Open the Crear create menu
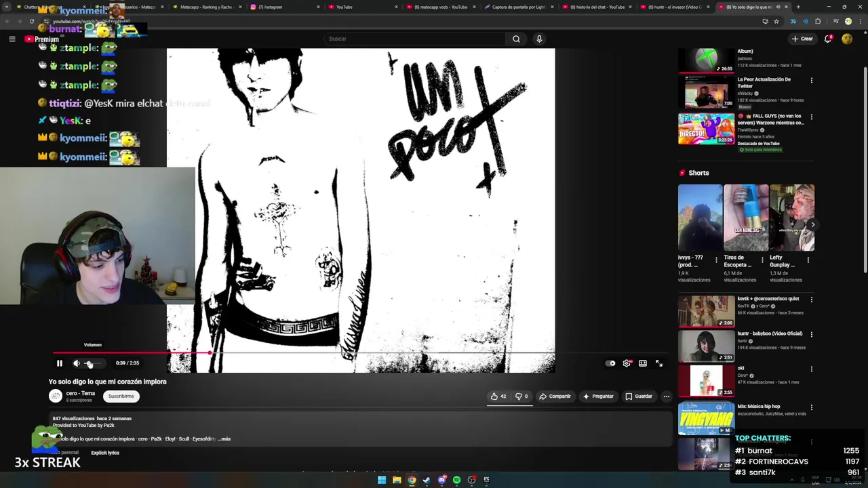 tap(802, 39)
